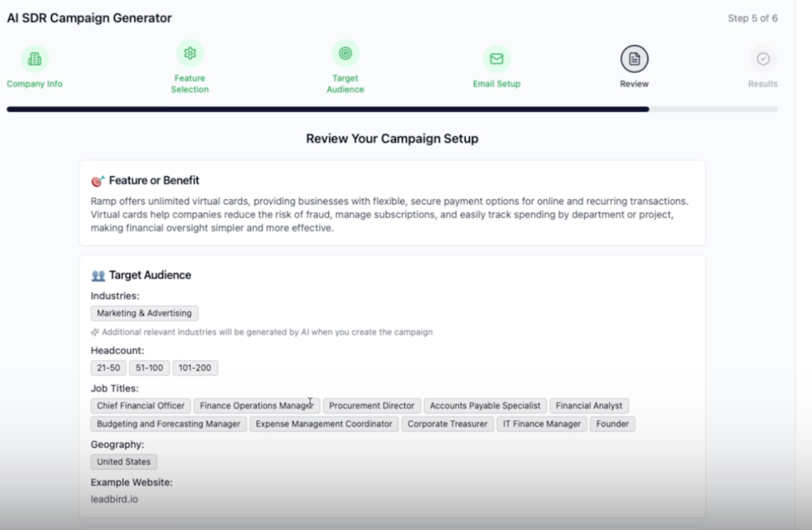The width and height of the screenshot is (812, 530).
Task: Click the leadbird.io example website text
Action: click(x=114, y=499)
